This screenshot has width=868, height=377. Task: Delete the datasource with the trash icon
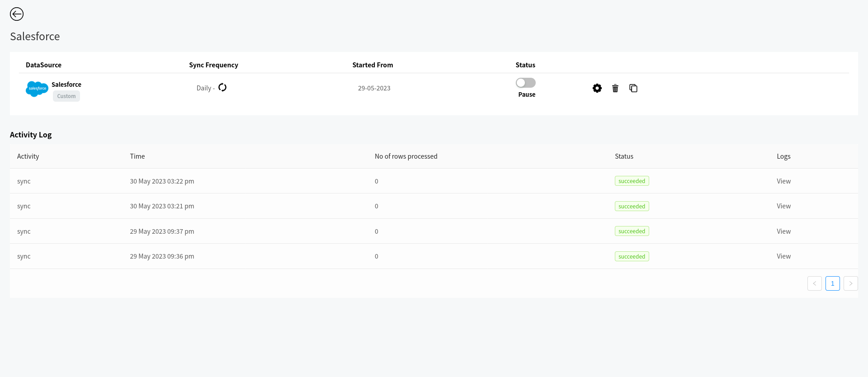615,88
